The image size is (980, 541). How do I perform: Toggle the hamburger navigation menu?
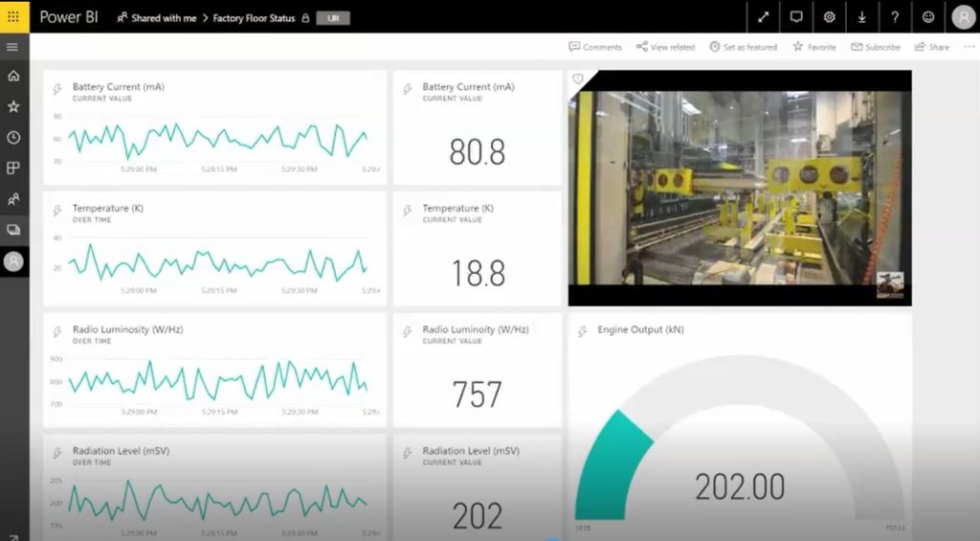point(12,47)
